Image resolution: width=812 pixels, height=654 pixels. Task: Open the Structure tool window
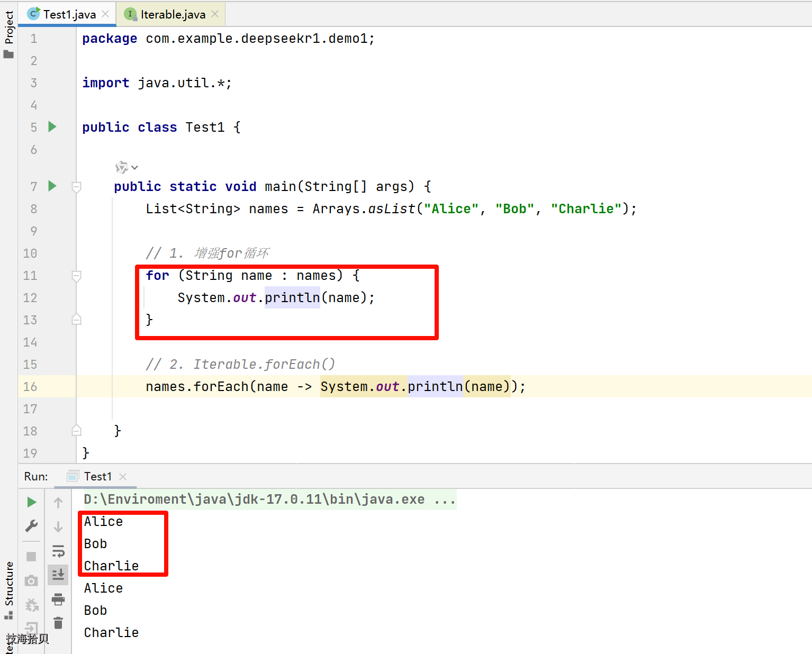(x=9, y=589)
